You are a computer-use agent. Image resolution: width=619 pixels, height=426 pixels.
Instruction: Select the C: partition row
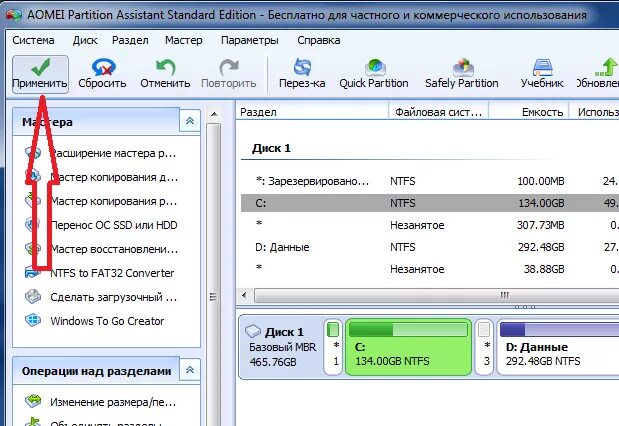(x=430, y=203)
